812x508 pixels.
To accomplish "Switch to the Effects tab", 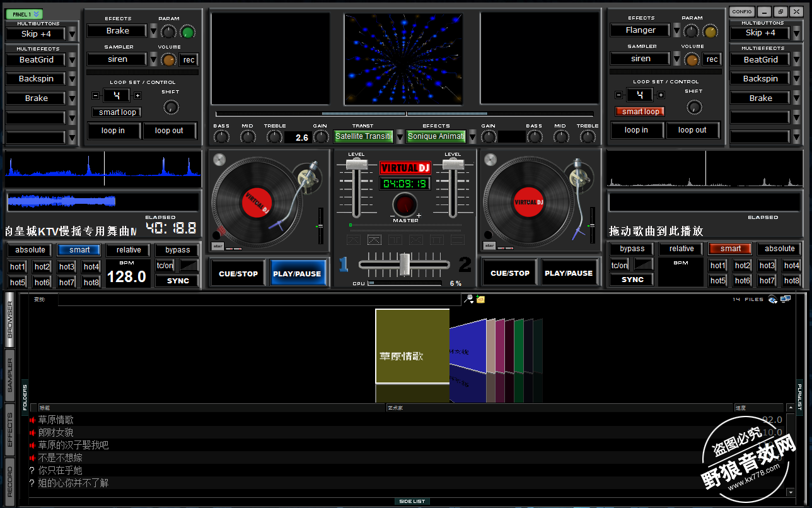I will (x=10, y=430).
